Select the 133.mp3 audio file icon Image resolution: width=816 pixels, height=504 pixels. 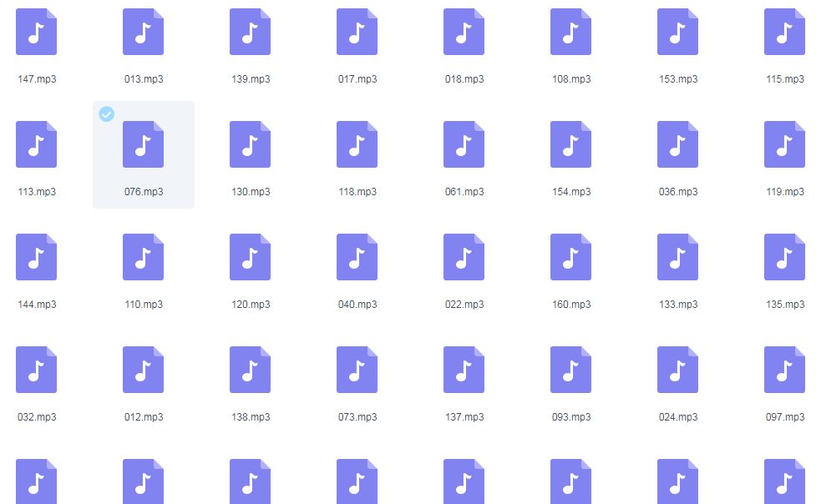(677, 257)
